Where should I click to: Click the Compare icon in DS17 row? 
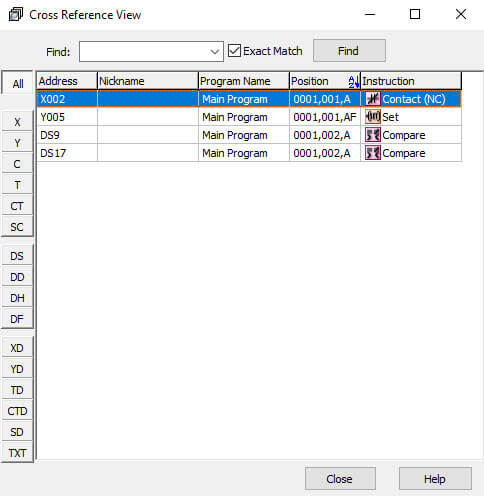click(x=373, y=153)
